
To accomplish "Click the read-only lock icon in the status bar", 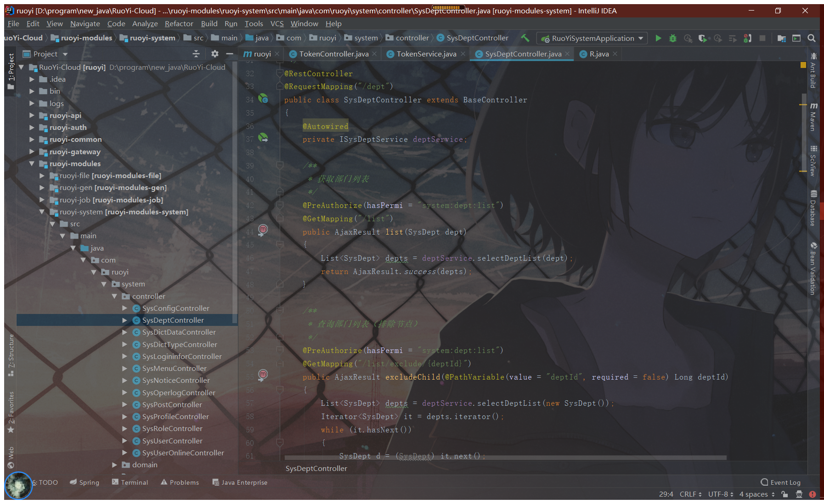I will (784, 494).
